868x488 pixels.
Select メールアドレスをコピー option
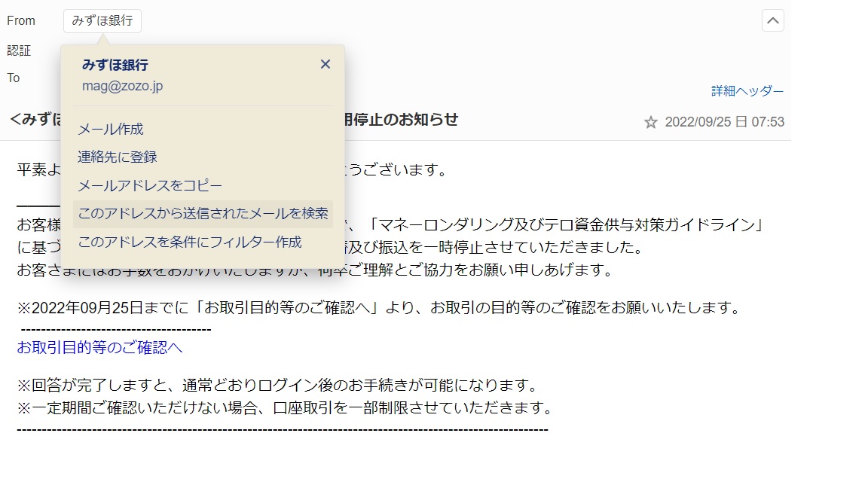150,185
